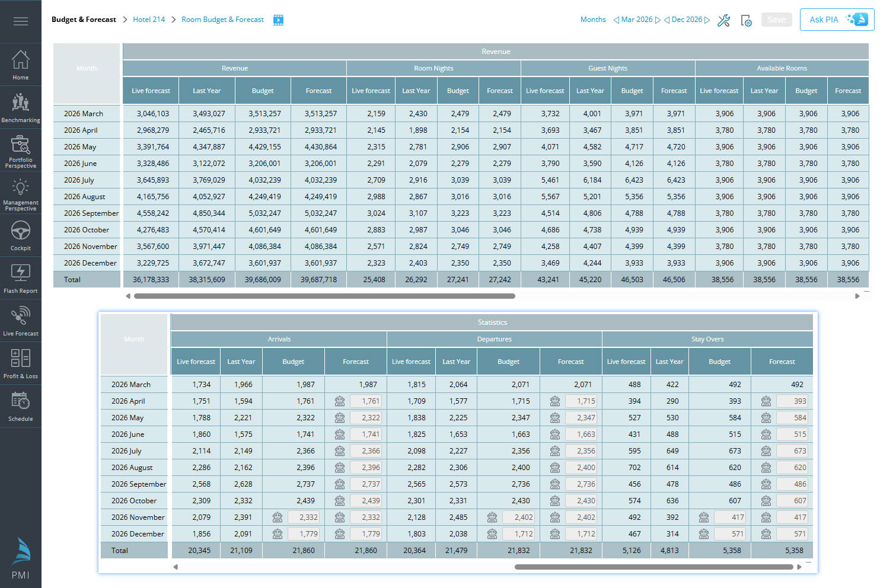Open the Cockpit view
This screenshot has height=588, width=896.
point(21,236)
